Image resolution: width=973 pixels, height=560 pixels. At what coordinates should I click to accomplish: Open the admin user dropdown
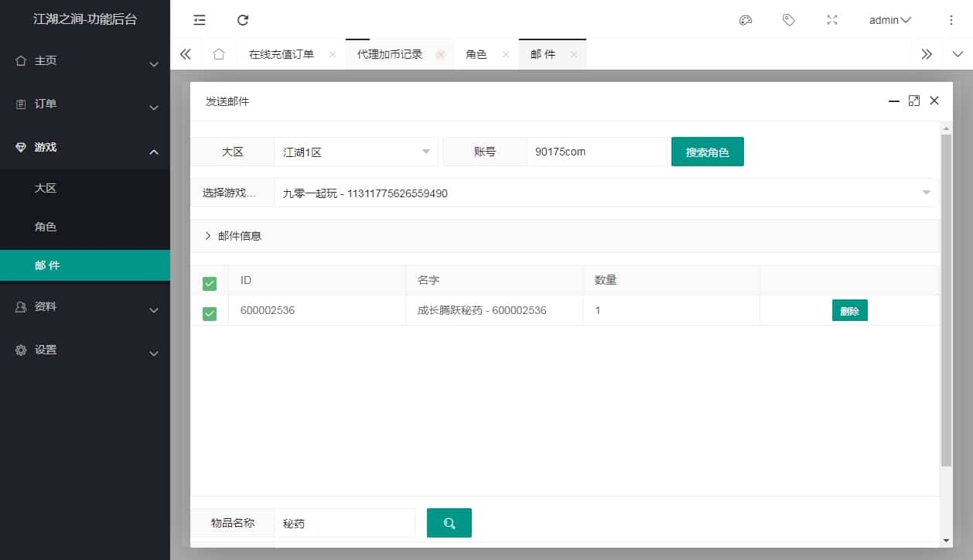point(889,20)
